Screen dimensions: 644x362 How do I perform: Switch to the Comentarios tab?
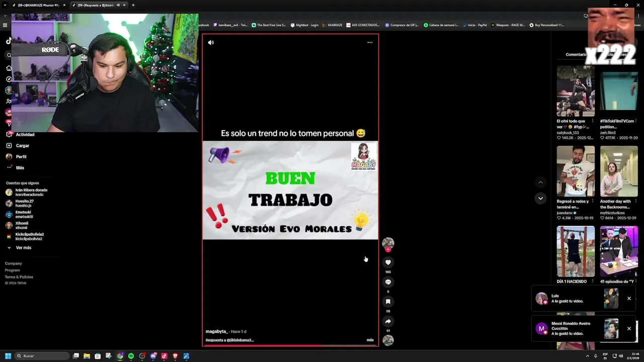coord(576,54)
